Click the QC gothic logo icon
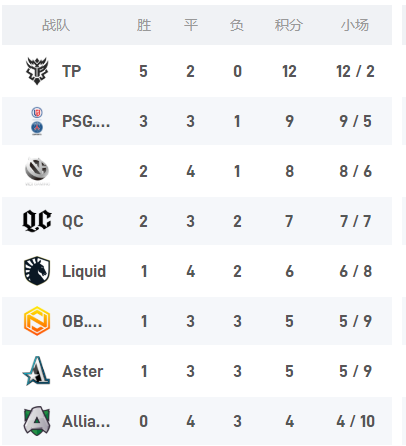Screen dimensions: 406x446 (37, 221)
